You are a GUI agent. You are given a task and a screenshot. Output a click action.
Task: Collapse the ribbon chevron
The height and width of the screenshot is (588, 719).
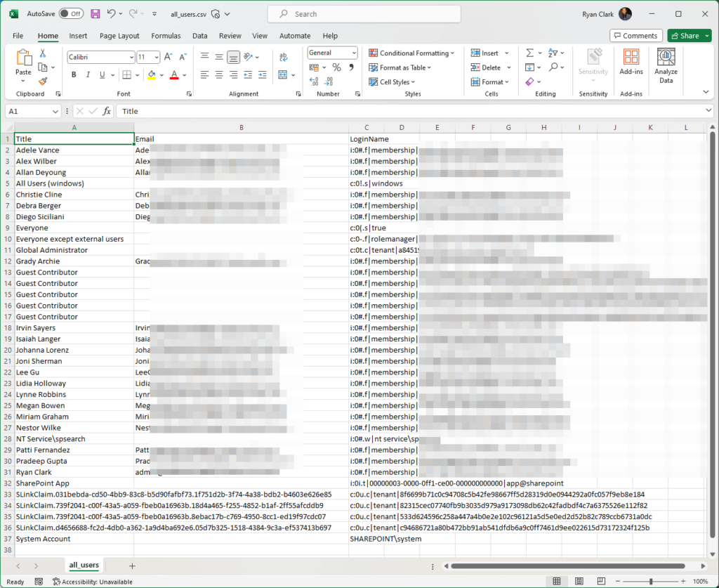706,92
